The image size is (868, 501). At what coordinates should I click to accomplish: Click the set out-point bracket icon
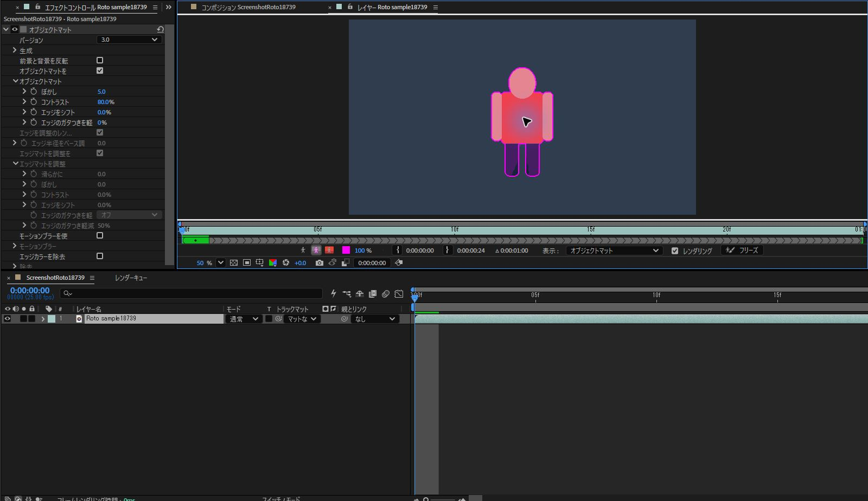point(447,251)
